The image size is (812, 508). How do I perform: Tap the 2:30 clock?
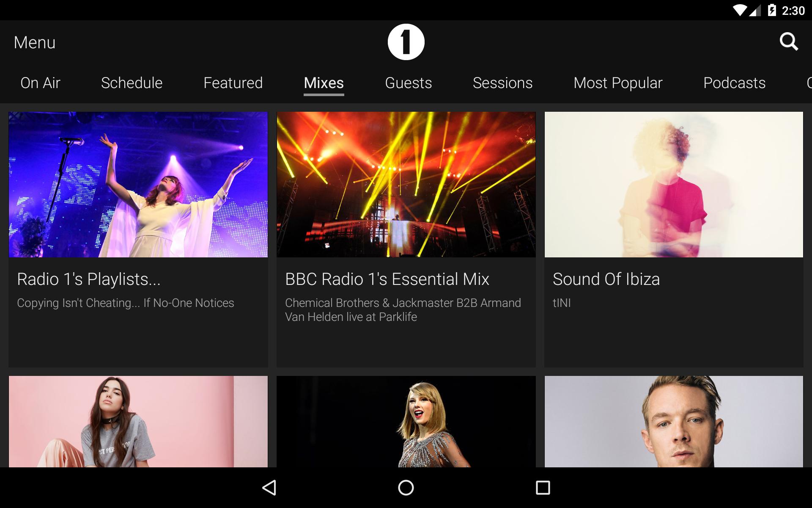click(x=793, y=11)
